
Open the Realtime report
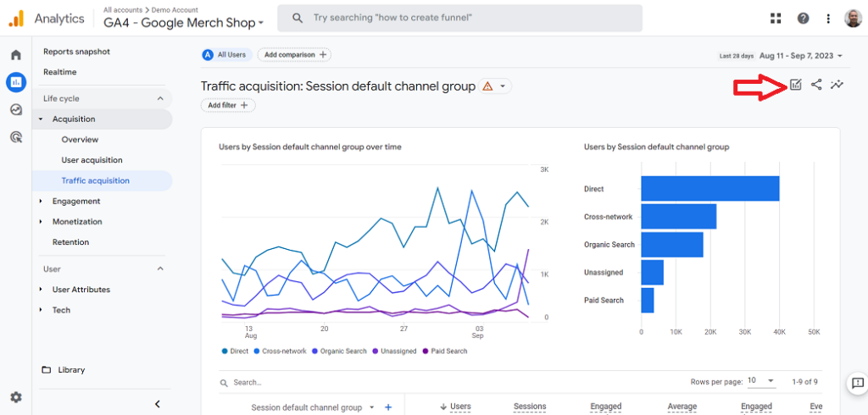point(60,72)
